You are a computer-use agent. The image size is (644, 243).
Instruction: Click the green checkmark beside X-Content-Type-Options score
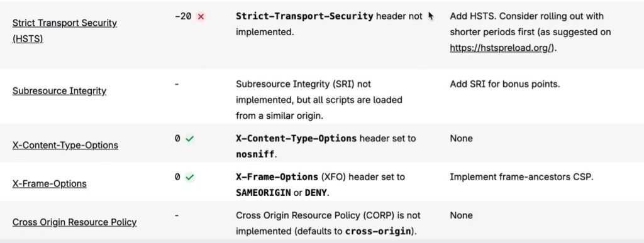click(189, 139)
